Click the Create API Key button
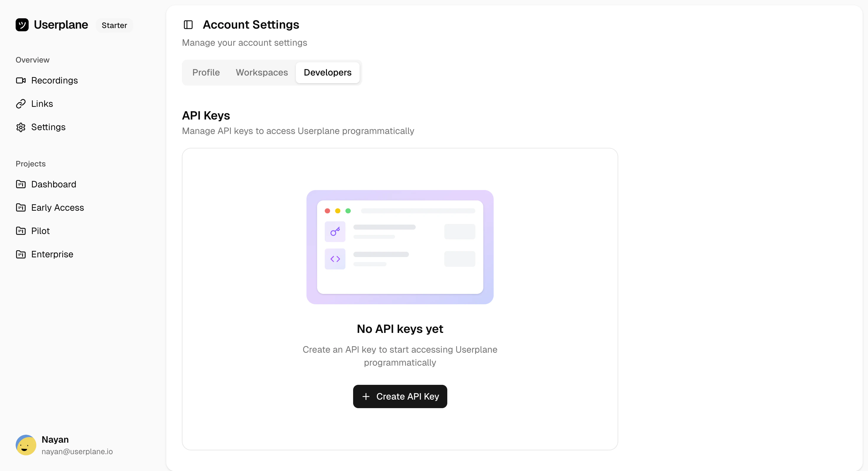Viewport: 868px width, 471px height. click(400, 397)
